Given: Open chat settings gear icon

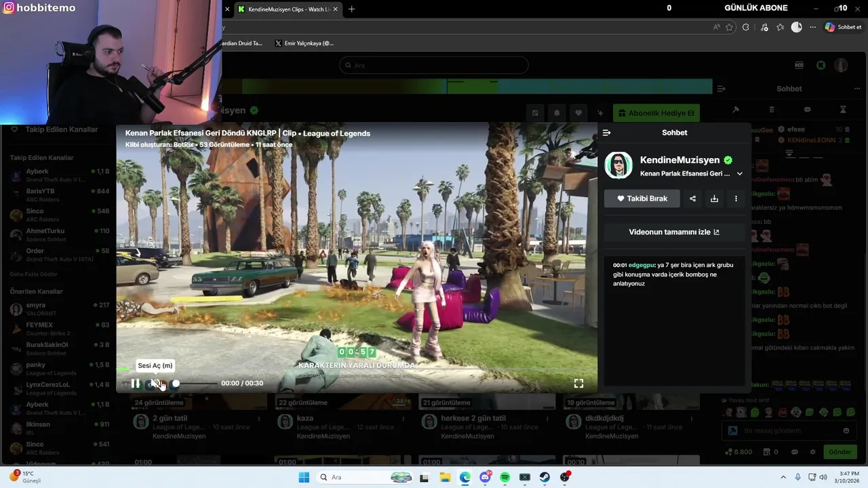Looking at the screenshot, I should 813,452.
